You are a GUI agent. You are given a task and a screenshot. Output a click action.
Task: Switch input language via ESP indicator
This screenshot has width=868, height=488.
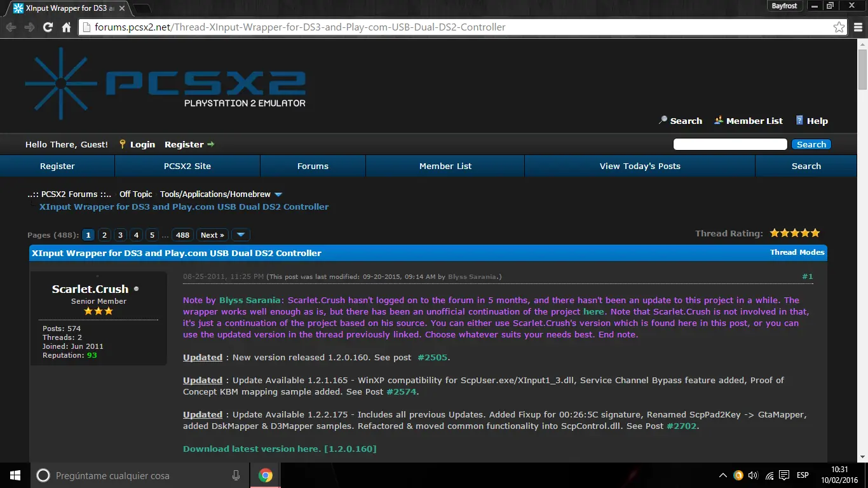pos(803,475)
